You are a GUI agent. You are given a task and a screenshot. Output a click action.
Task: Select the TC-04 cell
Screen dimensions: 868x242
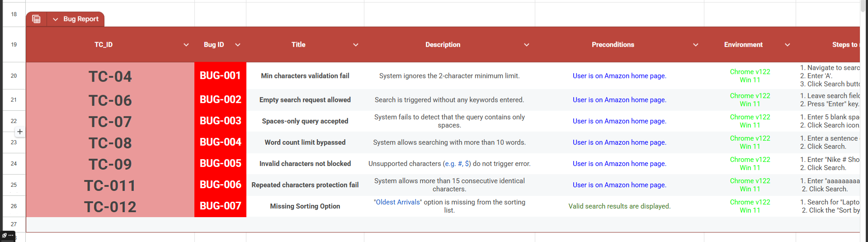pos(110,76)
